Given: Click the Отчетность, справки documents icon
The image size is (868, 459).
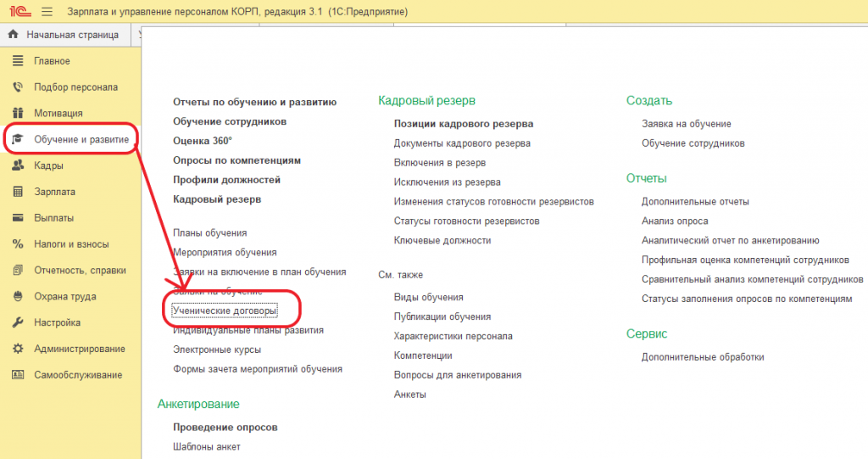Looking at the screenshot, I should (18, 270).
